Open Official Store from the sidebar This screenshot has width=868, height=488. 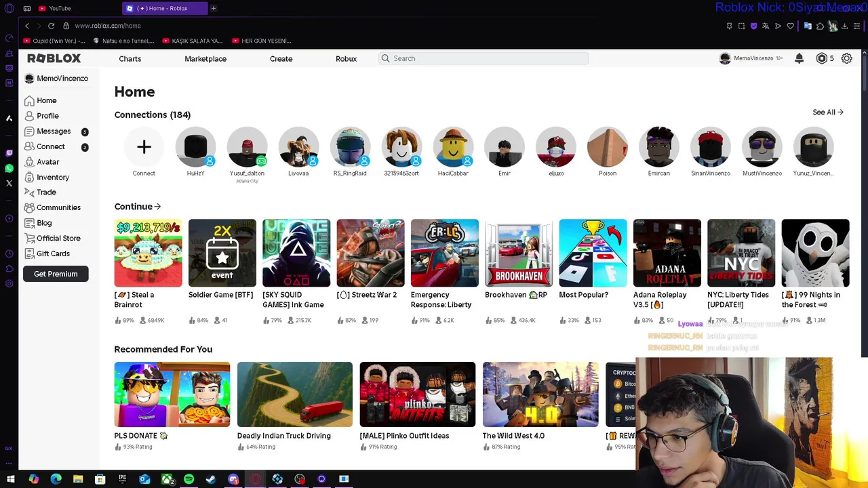coord(52,238)
